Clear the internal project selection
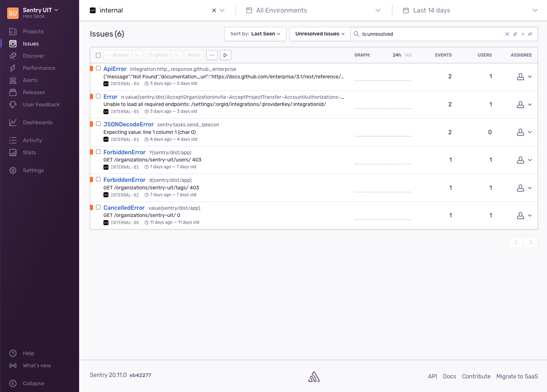 (x=214, y=10)
